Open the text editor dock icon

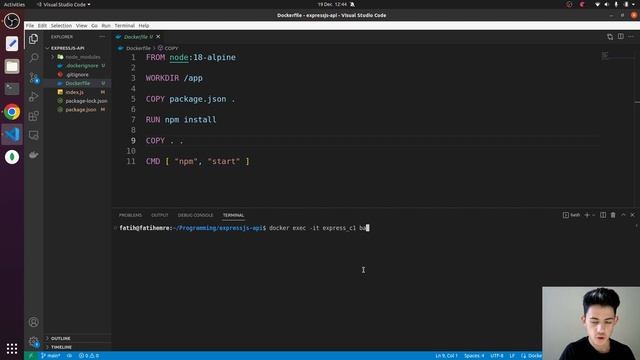point(12,44)
